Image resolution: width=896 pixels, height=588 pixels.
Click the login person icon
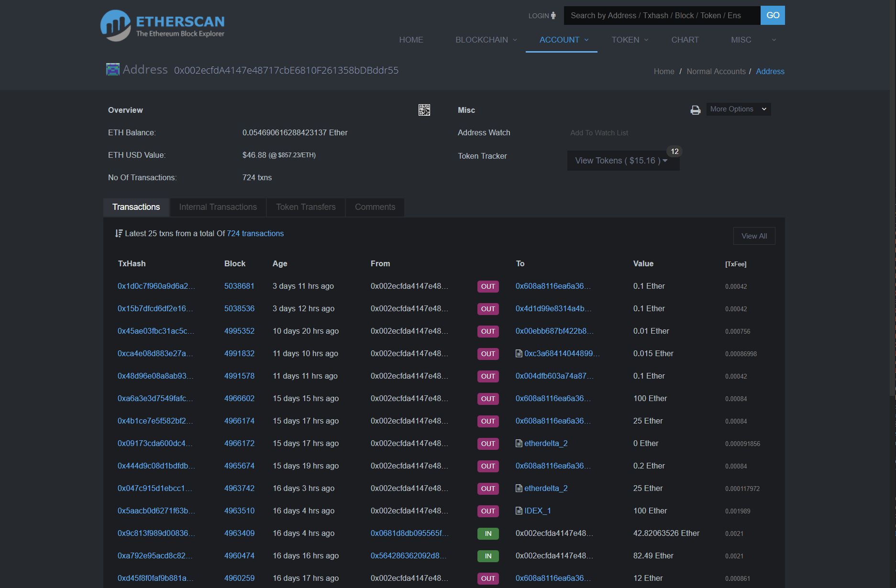point(553,15)
